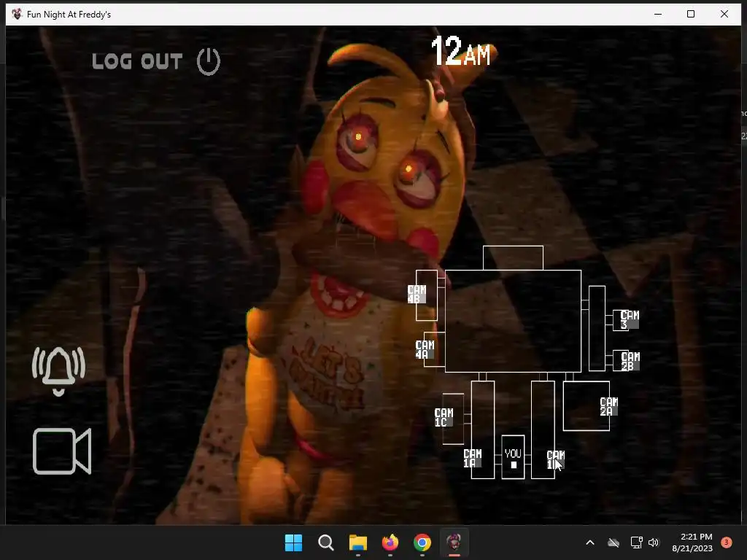Click the LOG OUT text button
This screenshot has height=560, width=747.
(137, 61)
